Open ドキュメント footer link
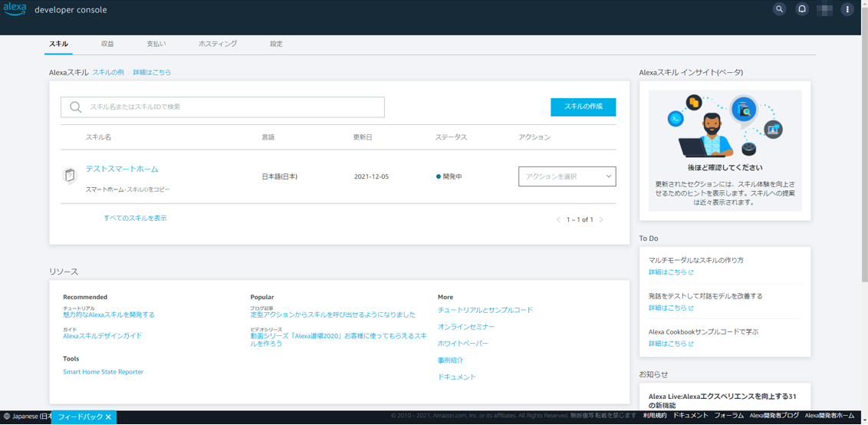This screenshot has height=425, width=868. [x=690, y=416]
